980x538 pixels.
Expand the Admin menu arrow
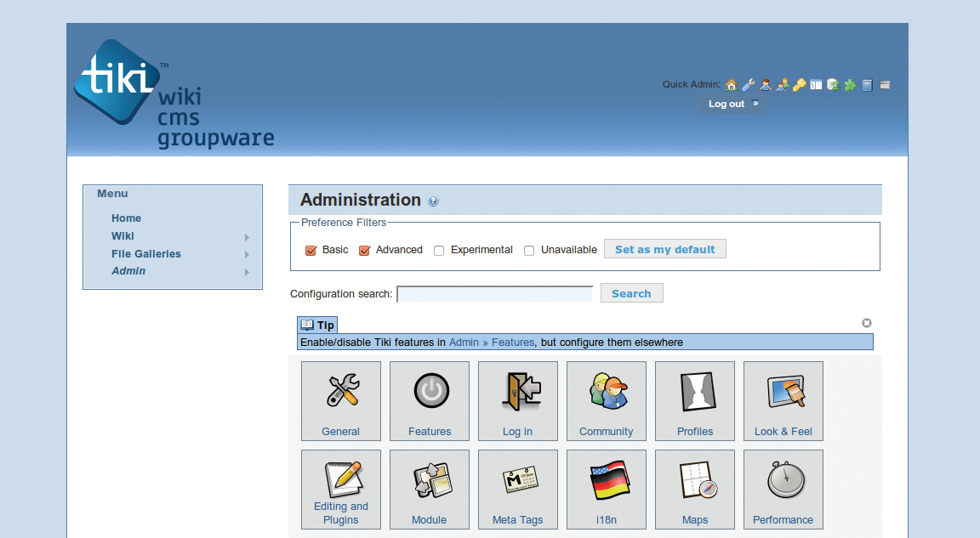[x=247, y=272]
